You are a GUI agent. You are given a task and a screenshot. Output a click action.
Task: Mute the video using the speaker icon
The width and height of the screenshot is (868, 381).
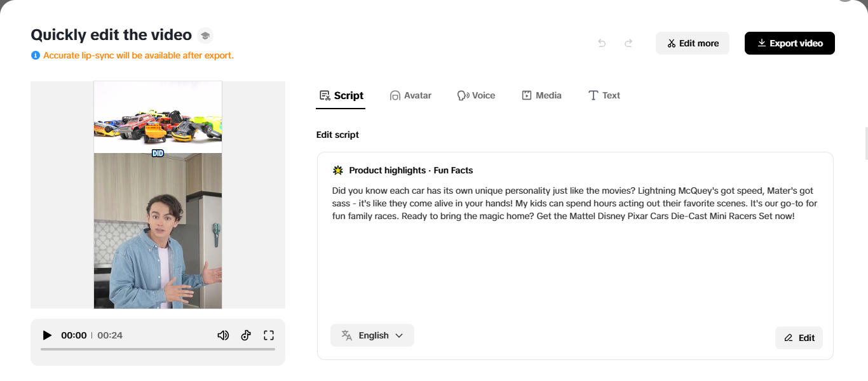(x=223, y=335)
